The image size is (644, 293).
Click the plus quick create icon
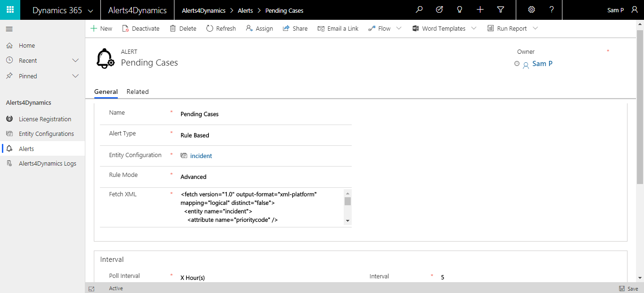coord(480,10)
